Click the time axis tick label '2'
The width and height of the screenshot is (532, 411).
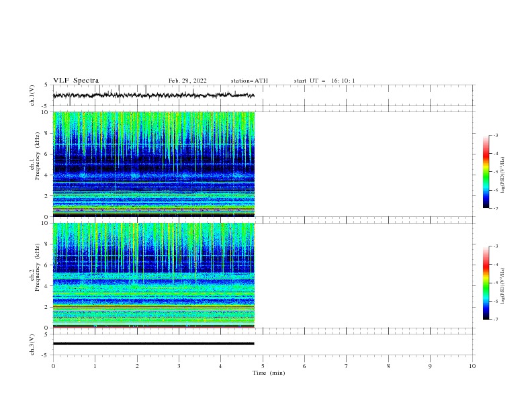[137, 366]
